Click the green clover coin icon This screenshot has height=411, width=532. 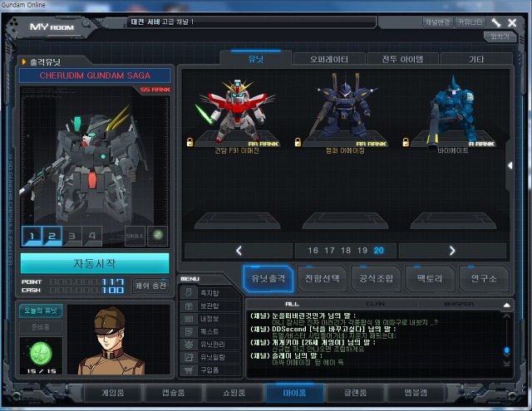tap(41, 347)
